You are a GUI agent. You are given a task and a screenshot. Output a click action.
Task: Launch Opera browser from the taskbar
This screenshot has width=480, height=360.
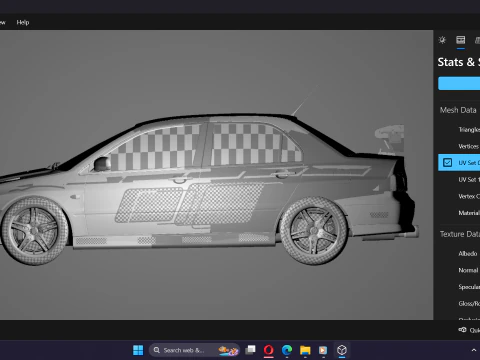[x=269, y=350]
